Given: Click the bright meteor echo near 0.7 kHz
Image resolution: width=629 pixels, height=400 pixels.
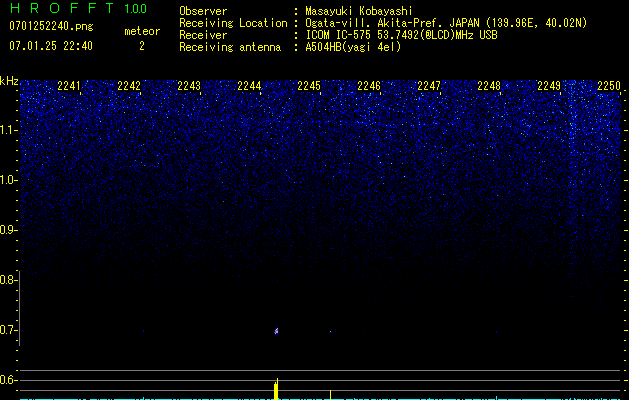Looking at the screenshot, I should pyautogui.click(x=276, y=331).
